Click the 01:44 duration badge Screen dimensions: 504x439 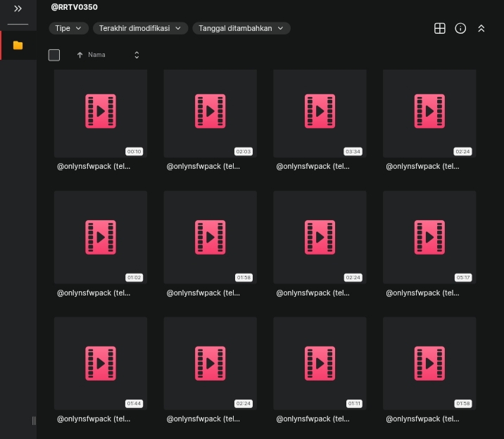(x=134, y=404)
